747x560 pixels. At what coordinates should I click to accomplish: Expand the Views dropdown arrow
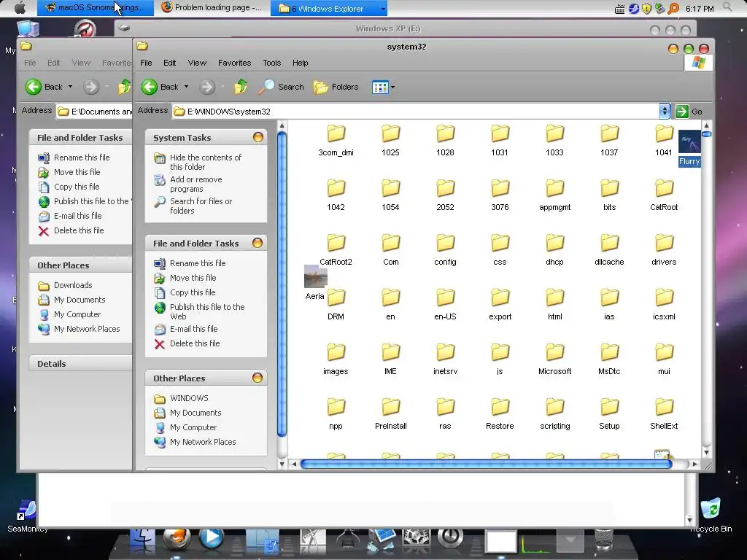click(x=392, y=87)
